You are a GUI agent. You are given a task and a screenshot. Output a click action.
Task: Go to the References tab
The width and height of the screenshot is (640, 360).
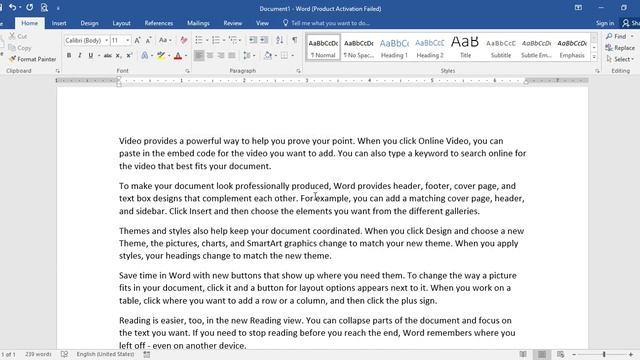[x=159, y=23]
